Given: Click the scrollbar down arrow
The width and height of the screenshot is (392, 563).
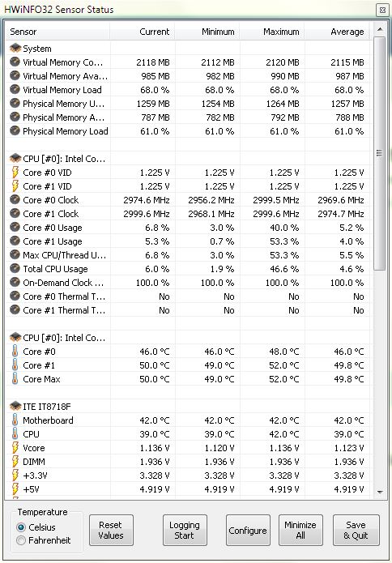Looking at the screenshot, I should tap(379, 493).
